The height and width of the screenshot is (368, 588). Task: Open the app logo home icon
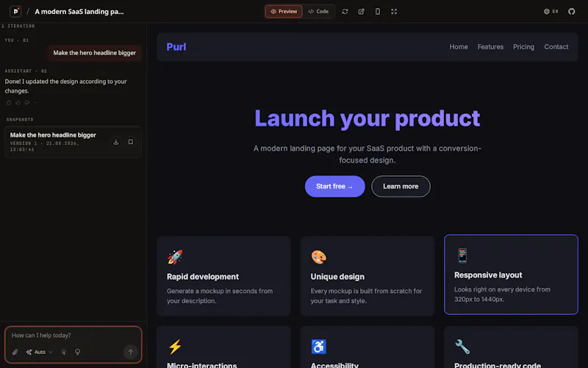click(x=15, y=11)
